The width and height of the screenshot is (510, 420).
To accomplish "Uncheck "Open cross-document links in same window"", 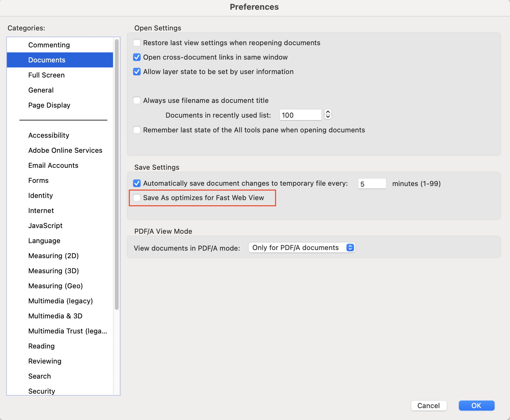I will pyautogui.click(x=137, y=57).
